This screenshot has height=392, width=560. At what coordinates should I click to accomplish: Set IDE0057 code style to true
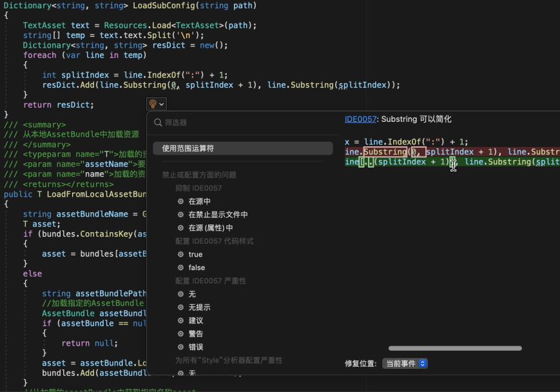point(195,255)
